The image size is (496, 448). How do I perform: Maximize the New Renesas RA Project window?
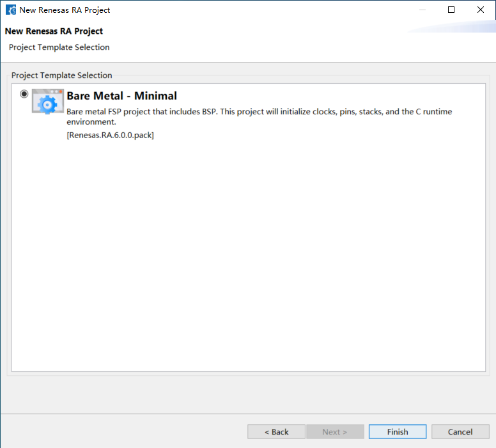click(451, 10)
